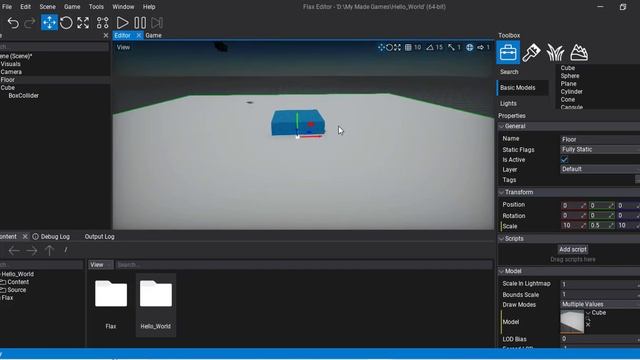Select Lights toolbox category

[509, 103]
